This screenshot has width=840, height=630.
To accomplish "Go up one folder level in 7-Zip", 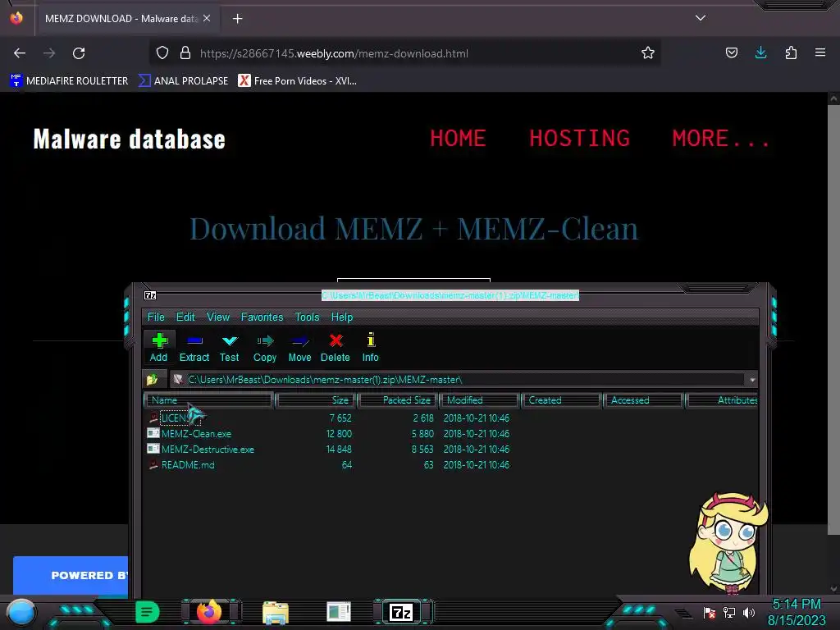I will pyautogui.click(x=152, y=380).
